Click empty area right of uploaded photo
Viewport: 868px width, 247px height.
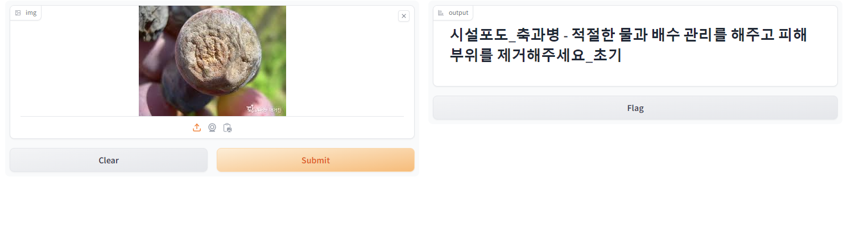(345, 61)
